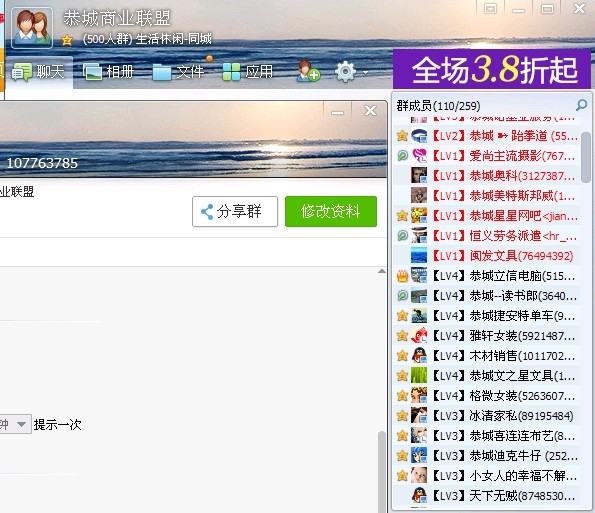Open the dropdown next to 提示一次
Screen dimensions: 595x513
point(22,424)
